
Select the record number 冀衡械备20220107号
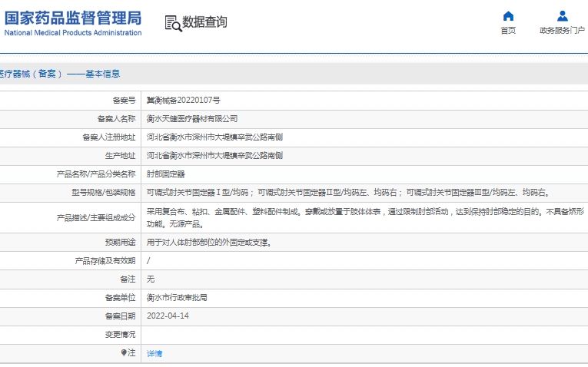184,101
